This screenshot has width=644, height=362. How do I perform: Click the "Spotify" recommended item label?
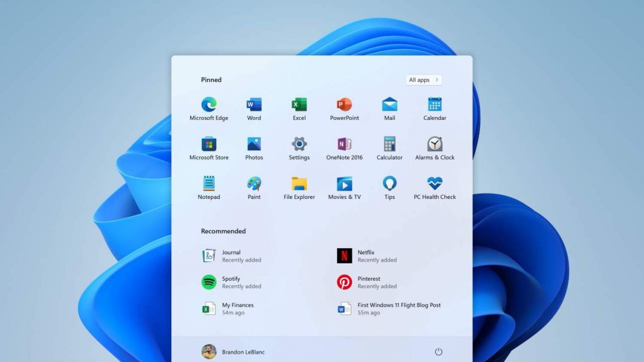point(231,279)
